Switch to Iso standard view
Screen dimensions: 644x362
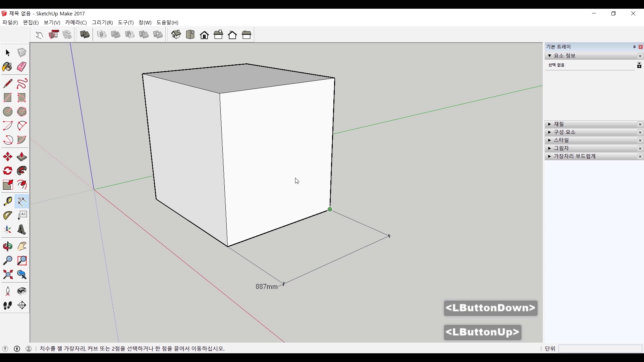176,35
